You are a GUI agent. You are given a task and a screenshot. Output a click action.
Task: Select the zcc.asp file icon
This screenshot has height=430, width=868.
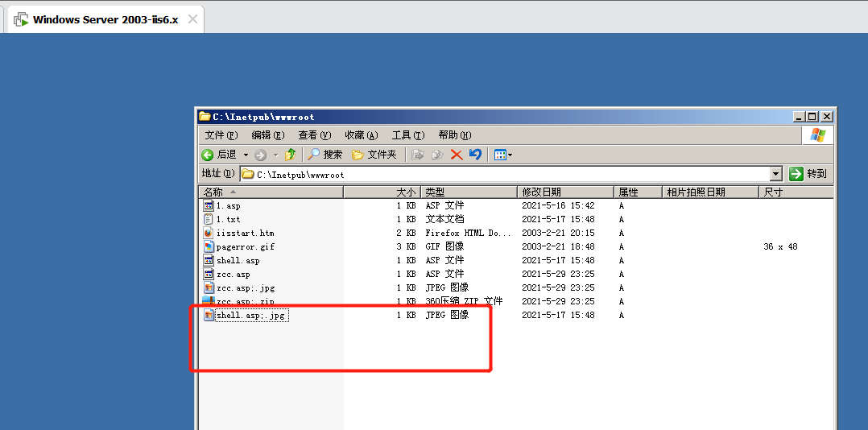click(x=209, y=274)
